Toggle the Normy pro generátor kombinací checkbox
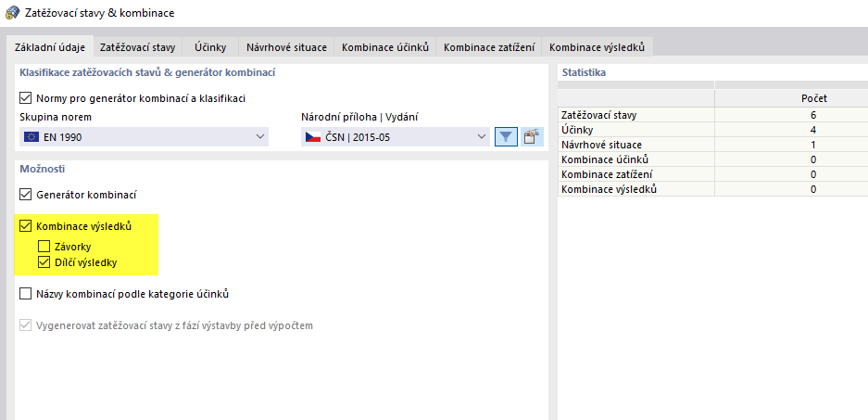 point(25,97)
